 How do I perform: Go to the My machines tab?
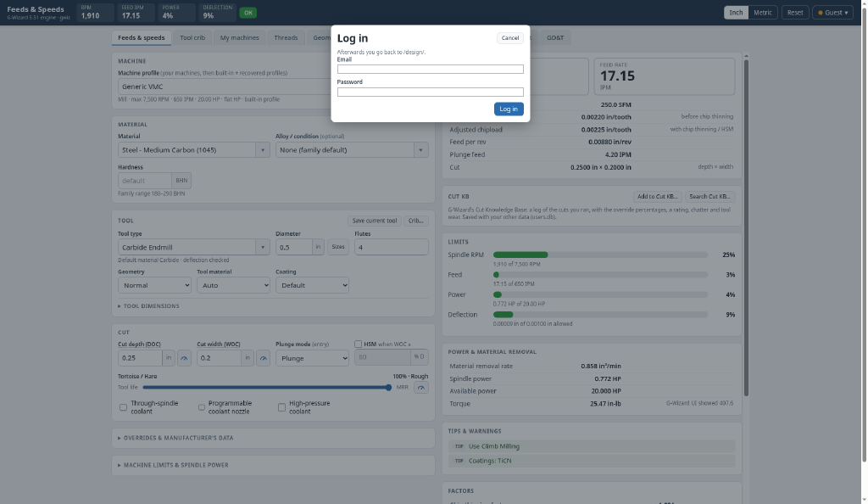(x=239, y=37)
